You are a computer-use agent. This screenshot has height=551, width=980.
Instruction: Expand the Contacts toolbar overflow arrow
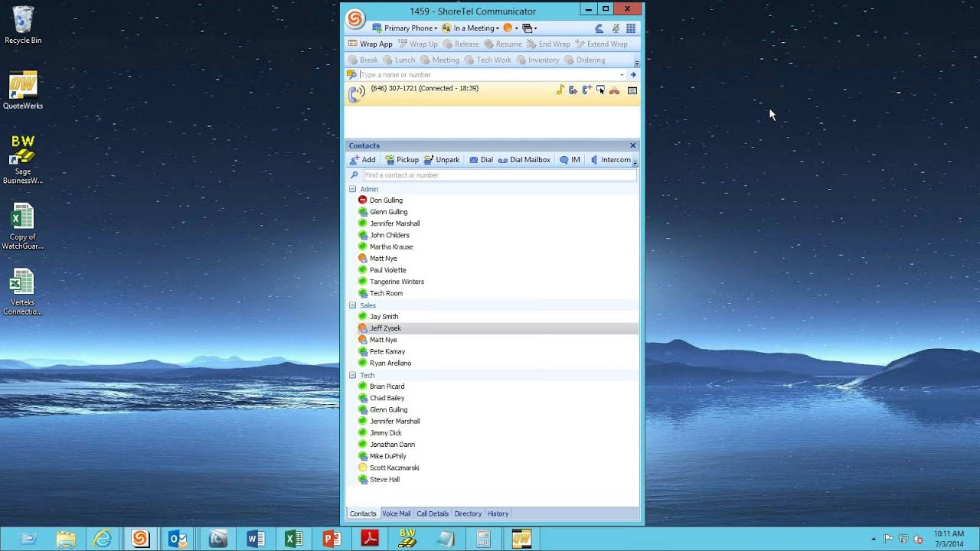click(635, 162)
